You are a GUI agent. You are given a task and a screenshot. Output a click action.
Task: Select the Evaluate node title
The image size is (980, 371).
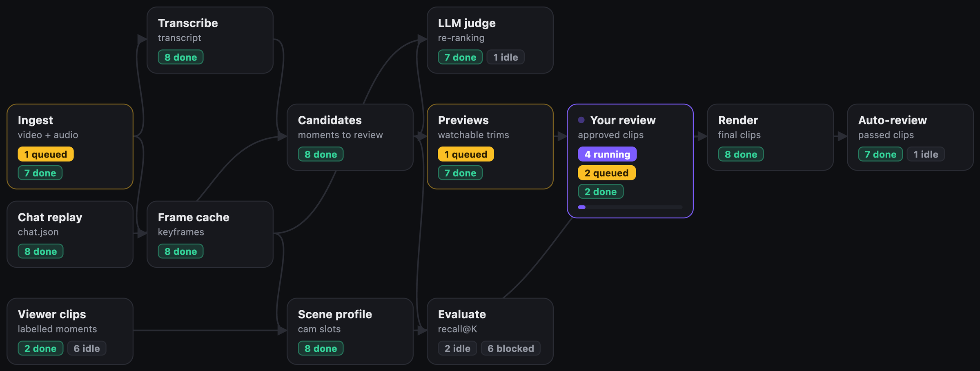coord(462,314)
